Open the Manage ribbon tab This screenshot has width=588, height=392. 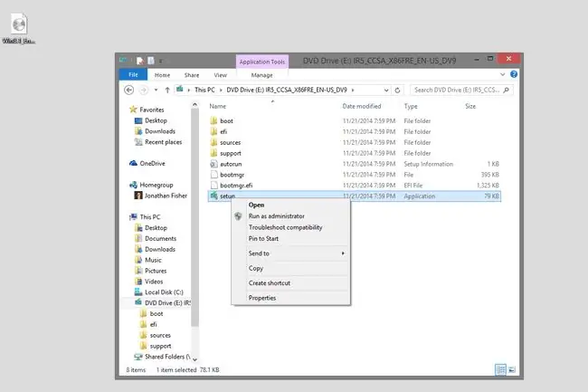coord(261,75)
